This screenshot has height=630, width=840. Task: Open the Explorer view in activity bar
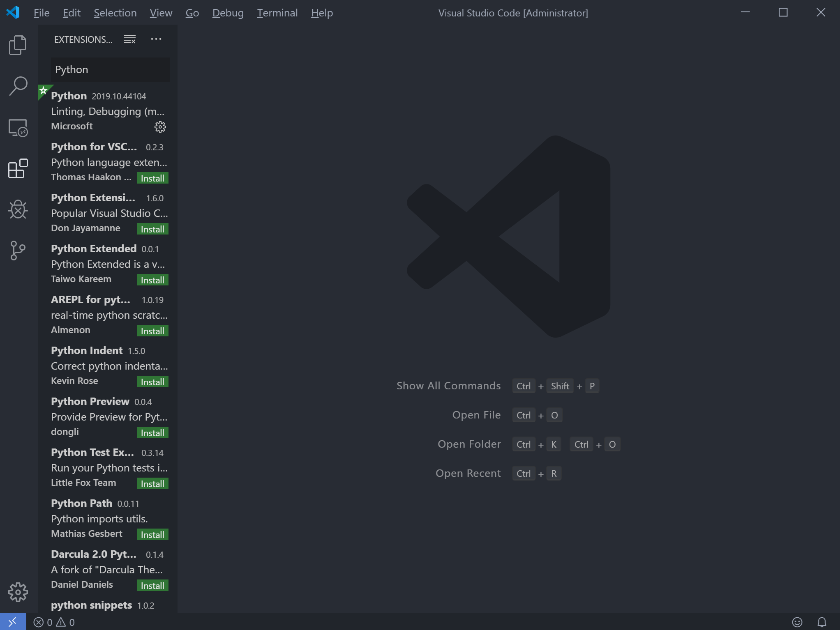pyautogui.click(x=18, y=45)
